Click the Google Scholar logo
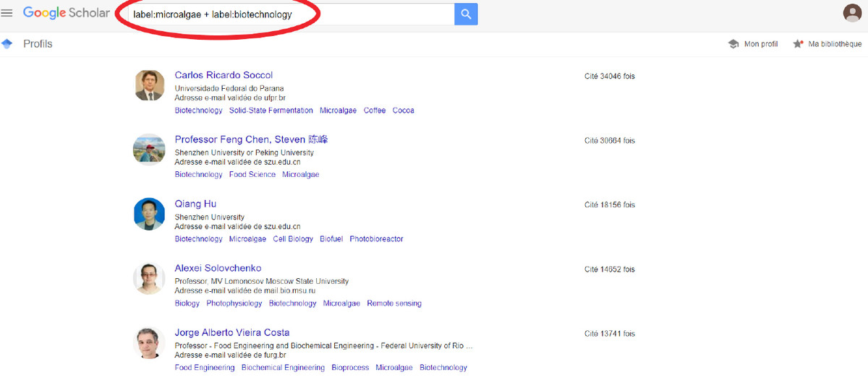This screenshot has height=380, width=868. pos(66,13)
